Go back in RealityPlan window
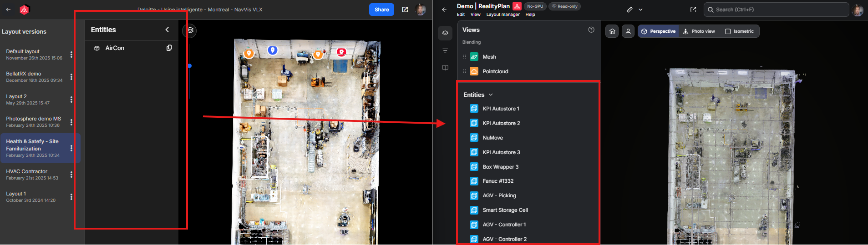This screenshot has width=868, height=245. pyautogui.click(x=444, y=10)
